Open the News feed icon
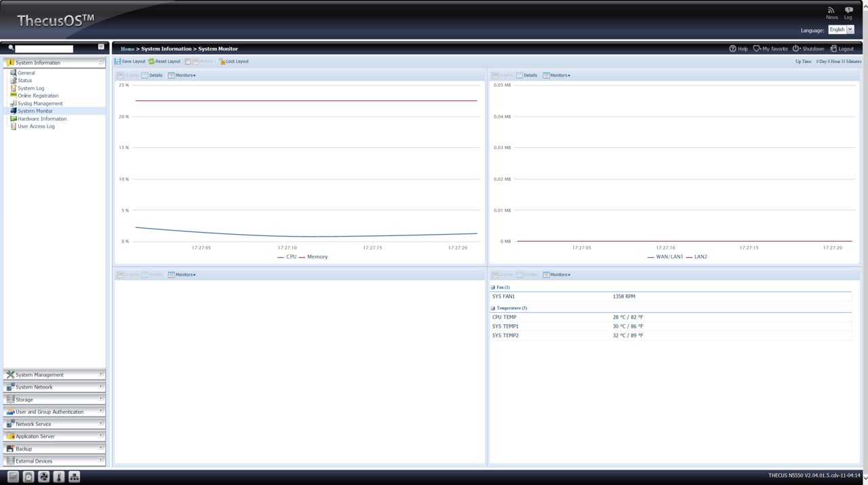 [831, 13]
